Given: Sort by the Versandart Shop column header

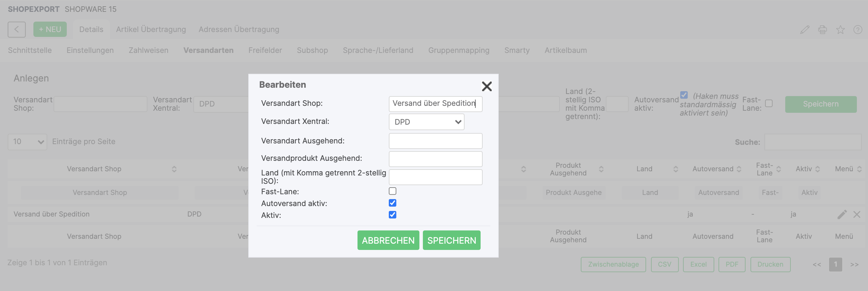Looking at the screenshot, I should [x=94, y=169].
